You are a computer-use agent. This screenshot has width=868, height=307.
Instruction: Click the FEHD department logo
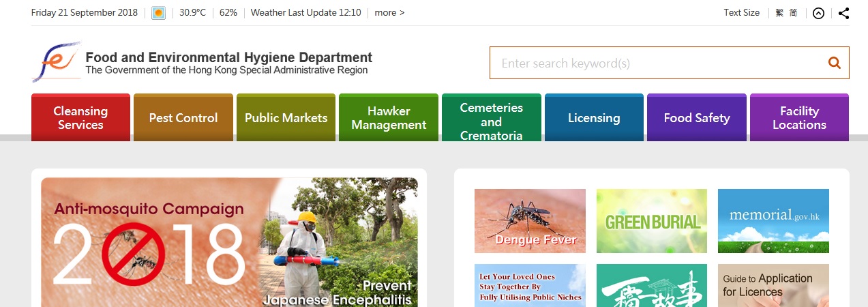57,61
